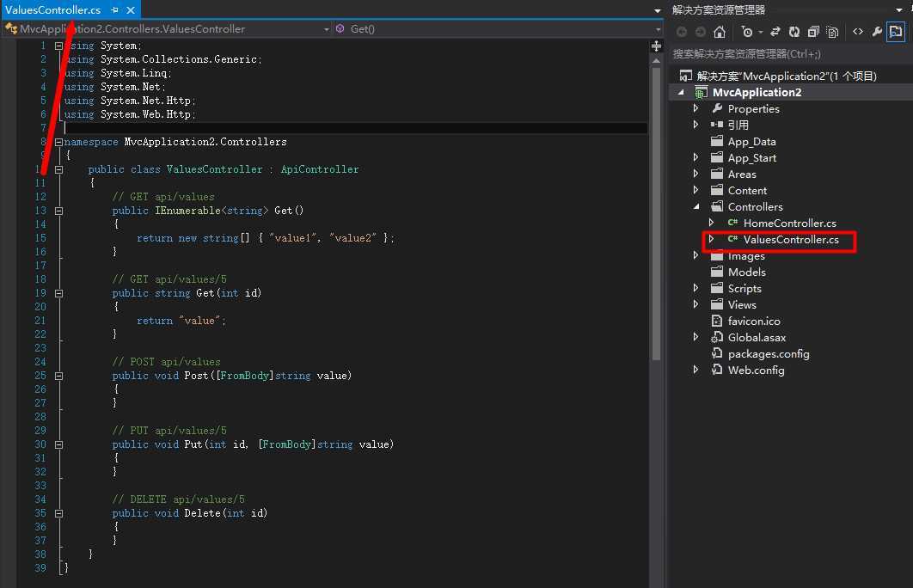Collapse the using directives region
The width and height of the screenshot is (913, 588).
click(58, 46)
